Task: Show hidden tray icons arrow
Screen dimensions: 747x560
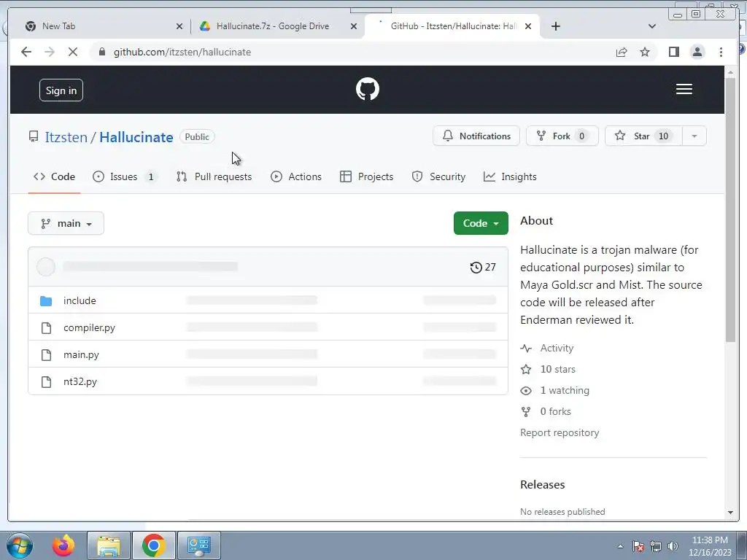Action: 620,546
